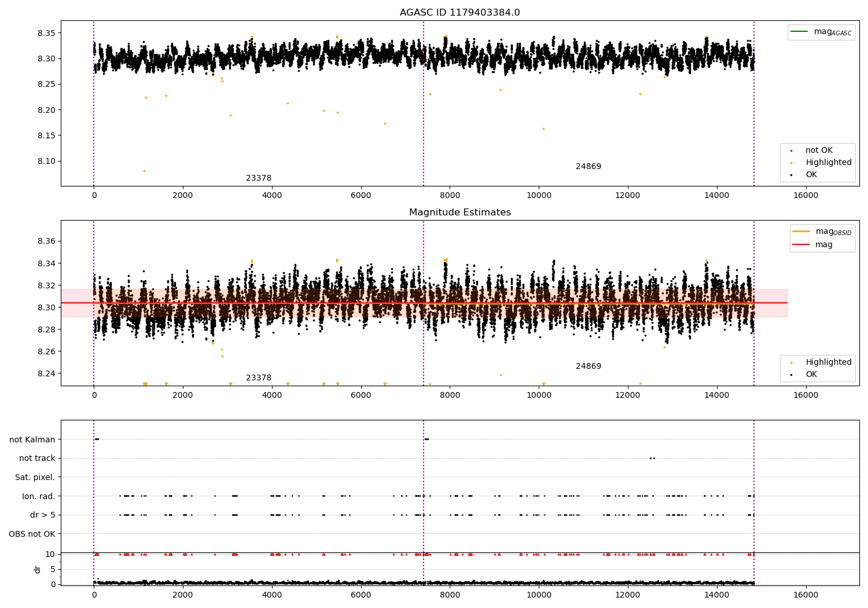Click the 8.10 y-axis tick on top plot

click(47, 162)
